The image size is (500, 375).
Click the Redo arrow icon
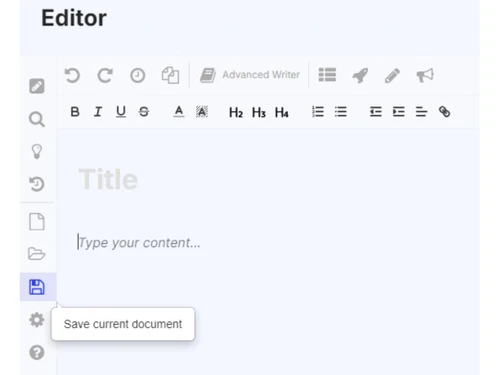tap(105, 75)
